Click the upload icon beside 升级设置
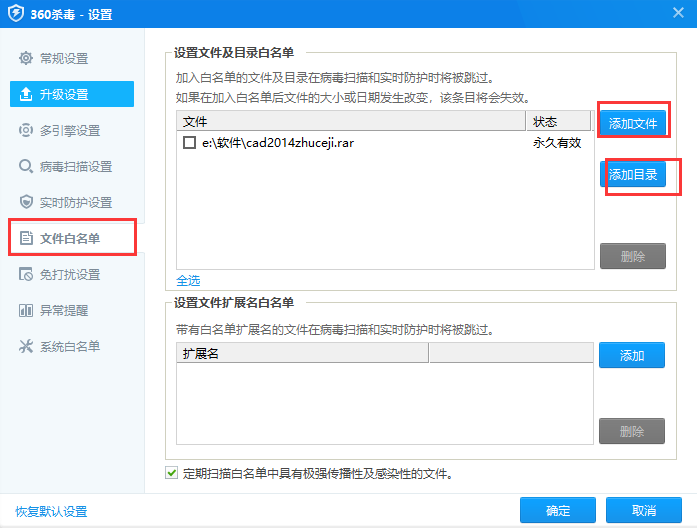Viewport: 697px width, 528px height. pos(26,95)
